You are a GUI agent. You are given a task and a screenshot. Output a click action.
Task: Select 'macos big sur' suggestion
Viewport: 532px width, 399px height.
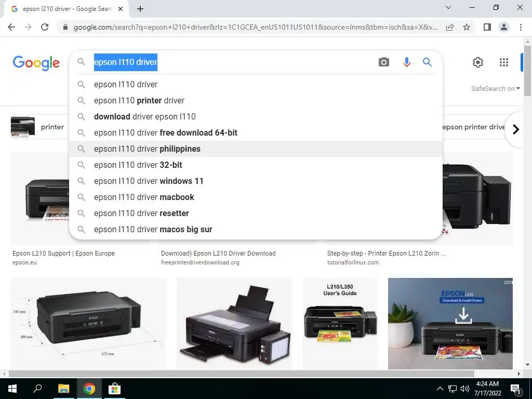(x=256, y=229)
